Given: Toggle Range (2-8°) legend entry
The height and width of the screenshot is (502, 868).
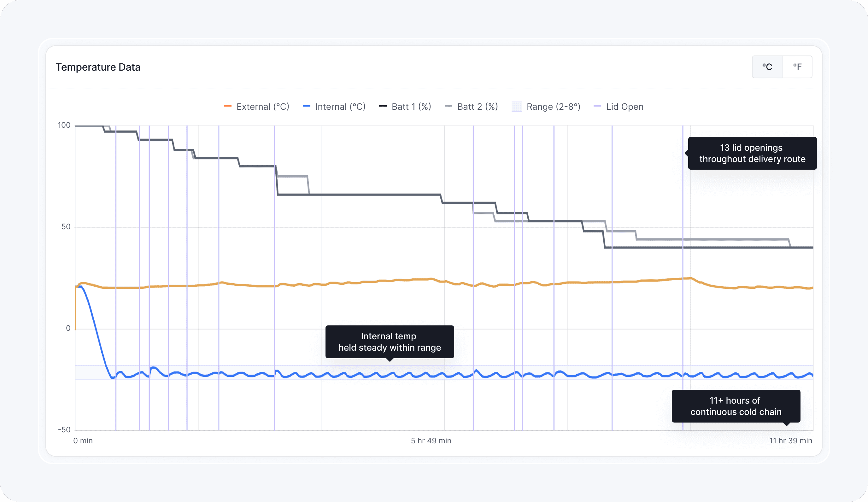Looking at the screenshot, I should coord(553,107).
